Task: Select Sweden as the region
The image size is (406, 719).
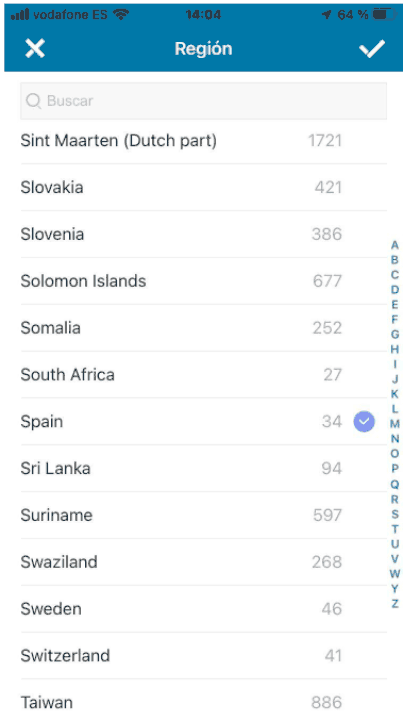Action: (x=204, y=608)
